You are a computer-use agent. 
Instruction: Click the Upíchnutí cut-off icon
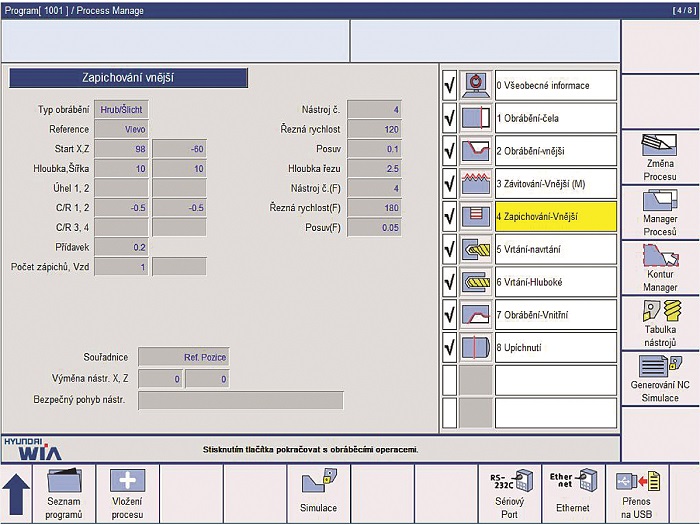click(476, 347)
